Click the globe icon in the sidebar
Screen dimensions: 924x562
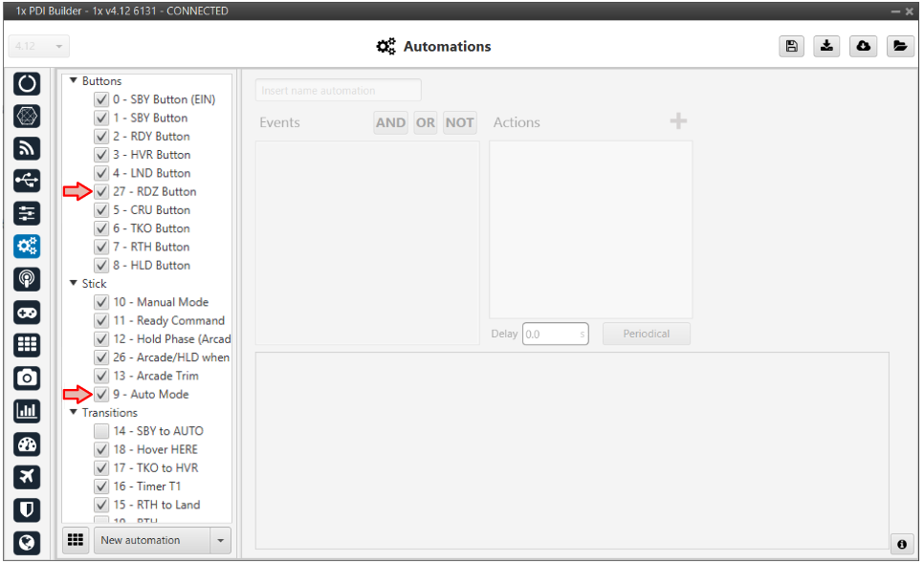click(28, 543)
